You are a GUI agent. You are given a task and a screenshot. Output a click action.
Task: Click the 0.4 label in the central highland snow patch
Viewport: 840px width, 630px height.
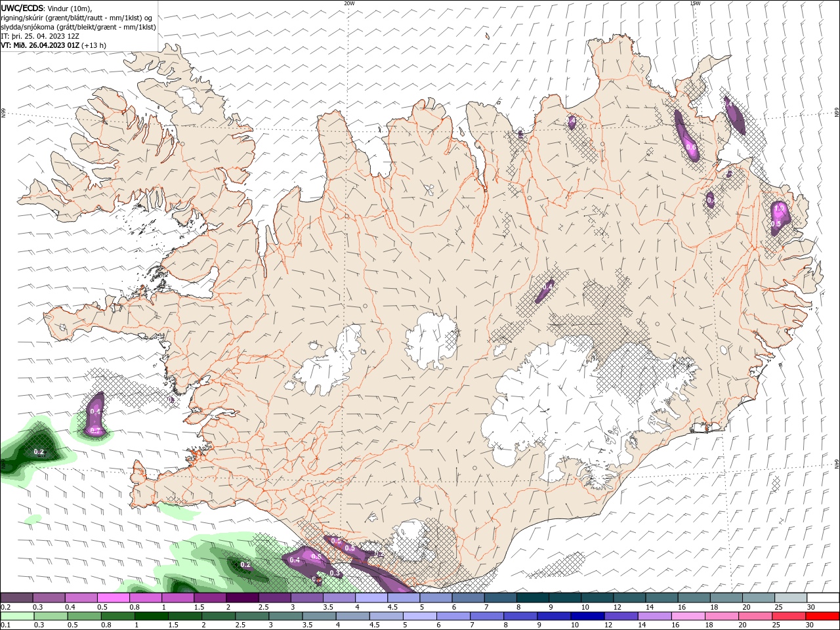coord(547,287)
